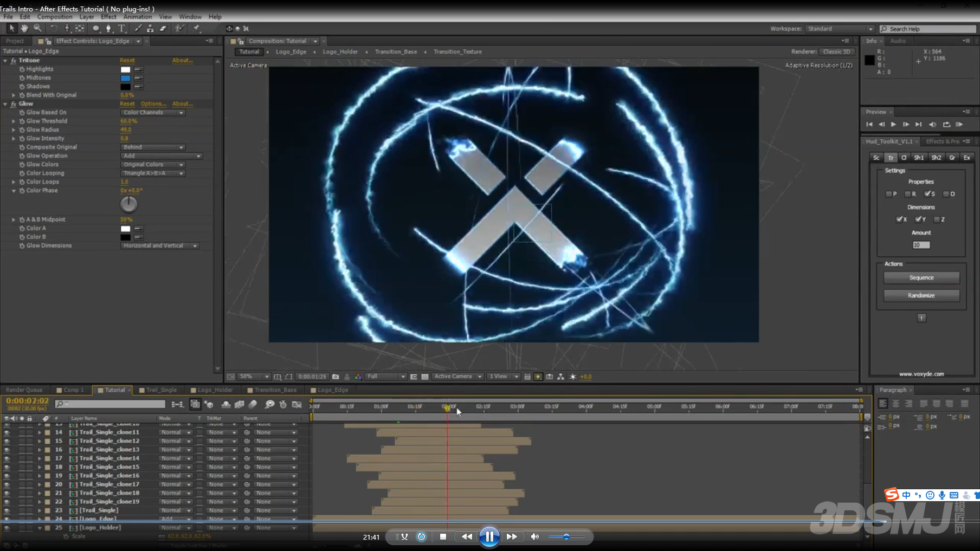Switch to the Render Queue tab
This screenshot has width=980, height=551.
click(x=24, y=390)
